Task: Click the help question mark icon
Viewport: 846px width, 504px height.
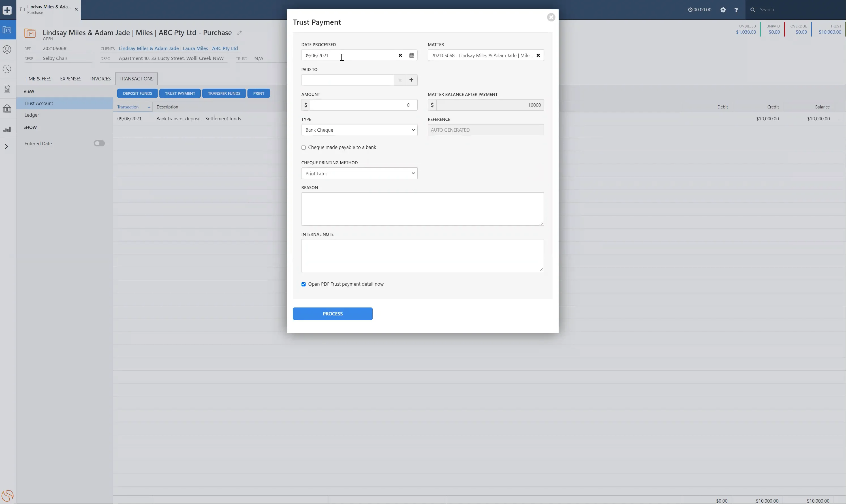Action: pyautogui.click(x=736, y=10)
